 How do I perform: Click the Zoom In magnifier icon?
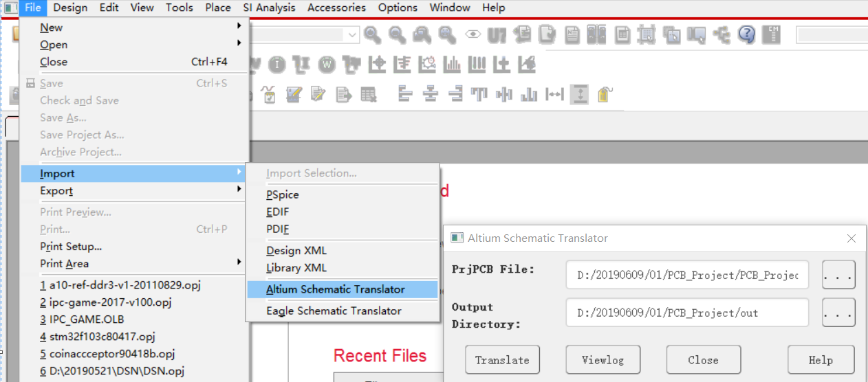coord(373,34)
